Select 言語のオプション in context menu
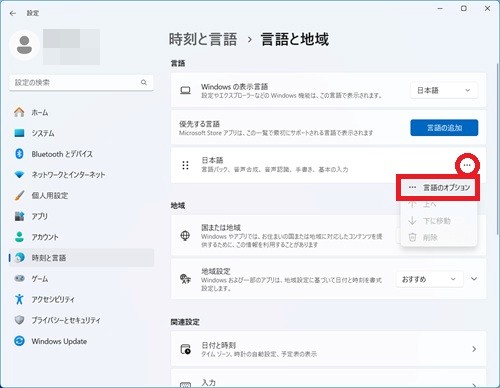This screenshot has height=388, width=500. [x=439, y=187]
